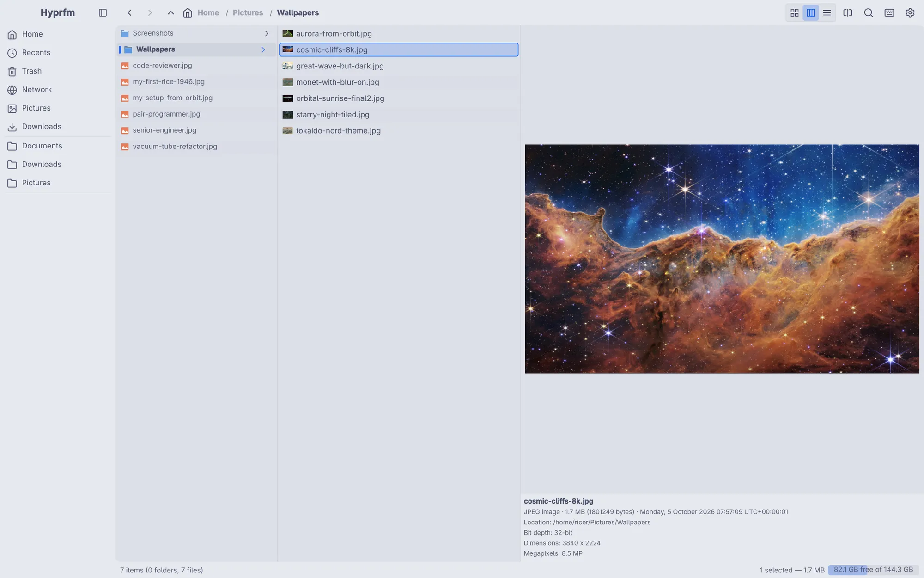Select starry-night-tiled.jpg
The height and width of the screenshot is (578, 924).
pyautogui.click(x=399, y=115)
